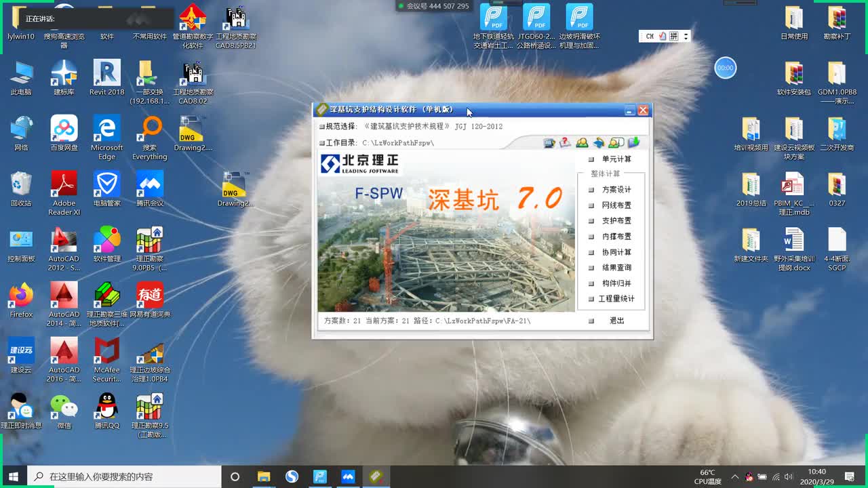This screenshot has height=488, width=868.
Task: Open the 腾讯会议 desktop shortcut
Action: (150, 188)
